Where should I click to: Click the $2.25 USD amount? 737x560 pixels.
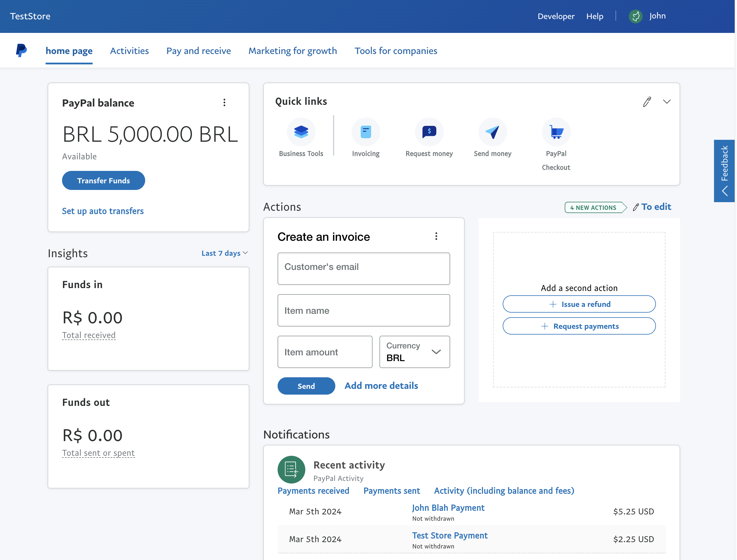tap(633, 539)
